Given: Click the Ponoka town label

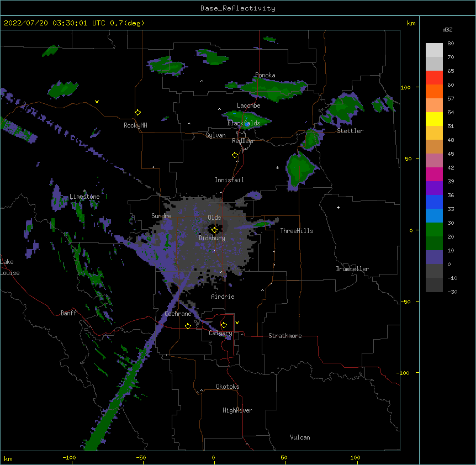Looking at the screenshot, I should (x=265, y=75).
